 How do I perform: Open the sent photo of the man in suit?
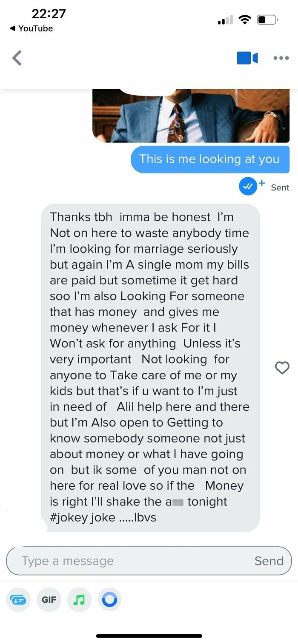pos(190,115)
